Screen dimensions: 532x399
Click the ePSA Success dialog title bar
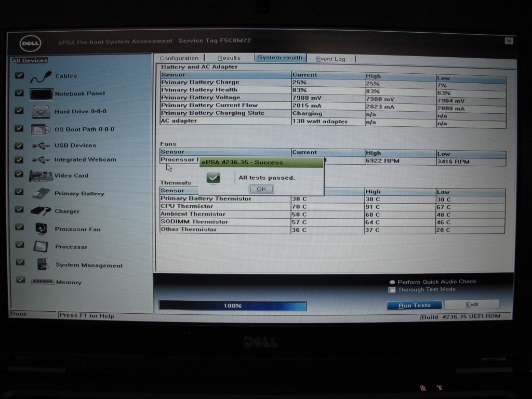(262, 162)
